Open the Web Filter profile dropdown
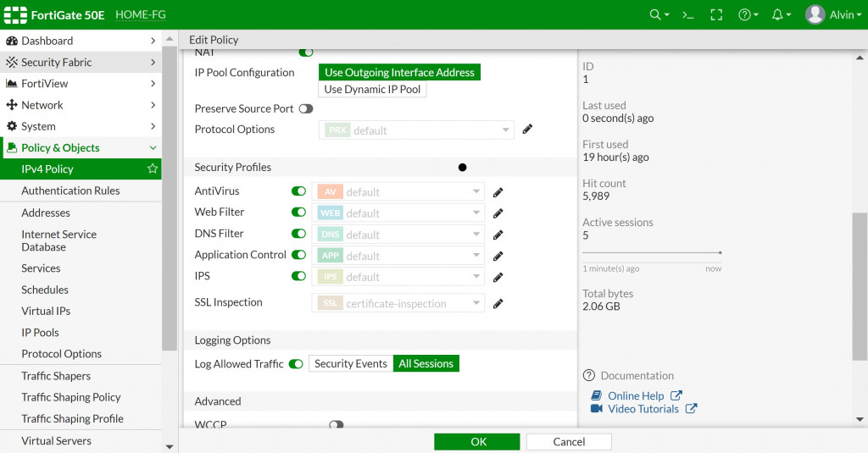Image resolution: width=868 pixels, height=453 pixels. 398,213
